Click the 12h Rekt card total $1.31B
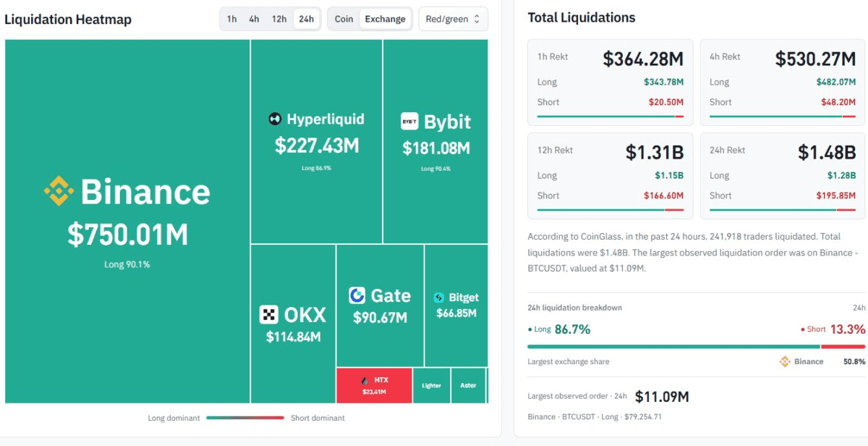This screenshot has height=446, width=868. [x=655, y=152]
